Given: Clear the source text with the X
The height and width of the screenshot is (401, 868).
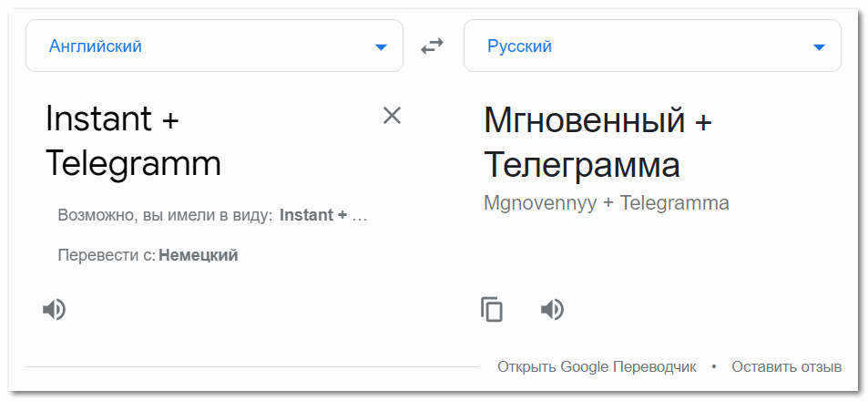Looking at the screenshot, I should 392,116.
